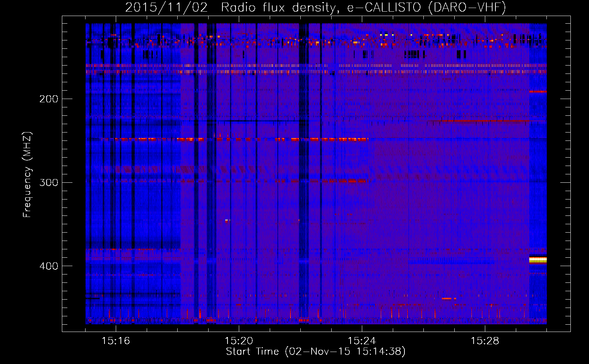The width and height of the screenshot is (589, 364).
Task: Click the 200 frequency tick label
Action: 49,99
